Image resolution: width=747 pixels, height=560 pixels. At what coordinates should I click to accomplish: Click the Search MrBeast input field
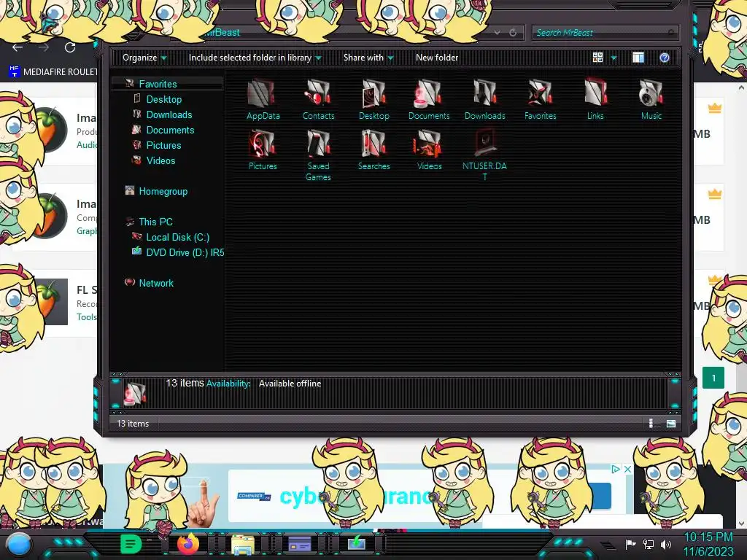tap(605, 32)
